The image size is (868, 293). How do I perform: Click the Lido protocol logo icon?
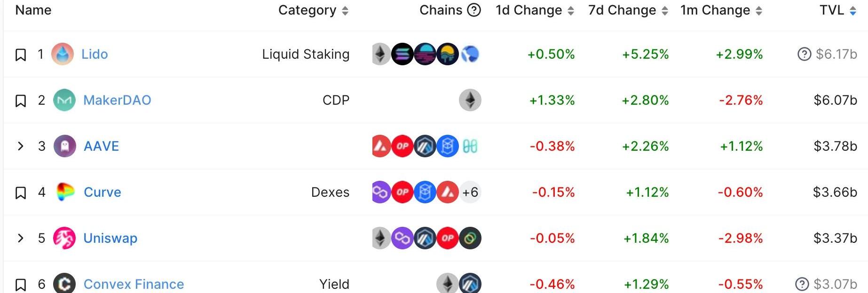pos(63,54)
